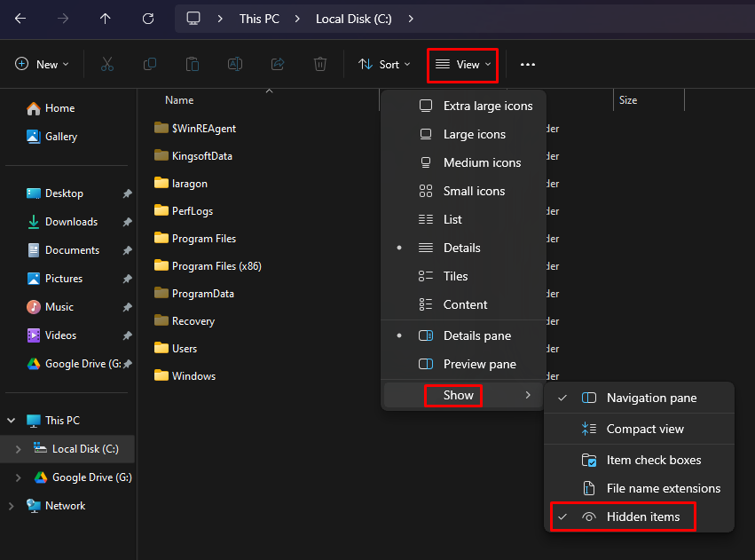Viewport: 755px width, 560px height.
Task: Click Local Disk (C:) breadcrumb
Action: pyautogui.click(x=353, y=19)
